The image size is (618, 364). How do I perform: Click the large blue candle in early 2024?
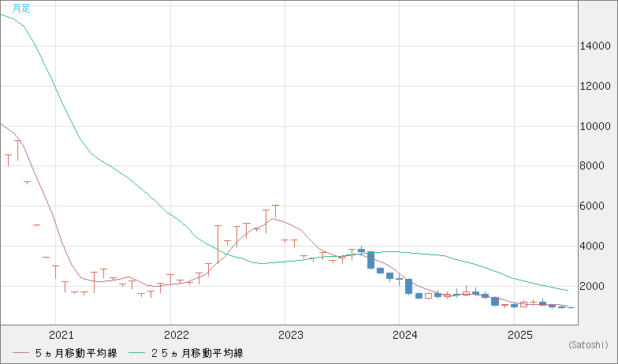pos(408,287)
